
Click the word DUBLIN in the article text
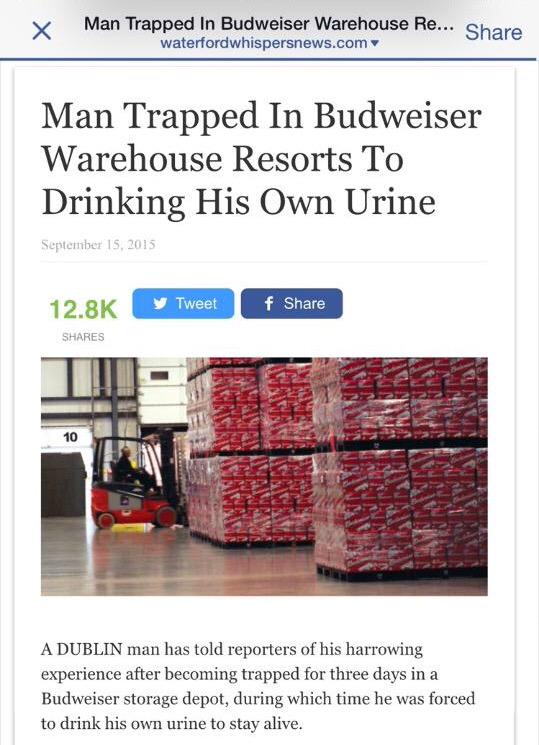point(89,649)
